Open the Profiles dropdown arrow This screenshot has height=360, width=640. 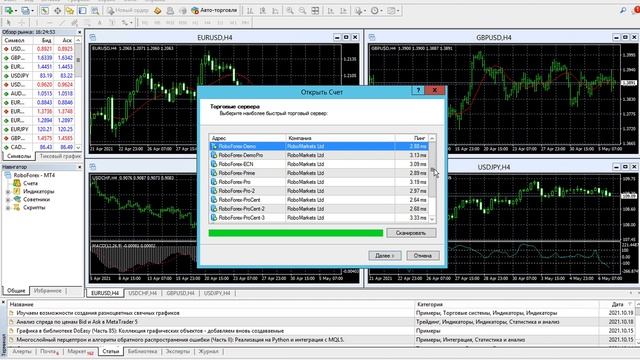[x=33, y=11]
